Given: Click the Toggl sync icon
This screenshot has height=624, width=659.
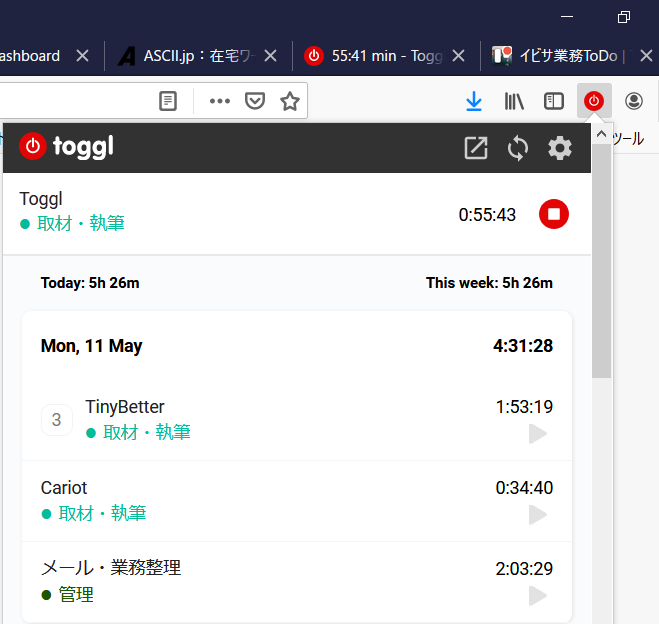Looking at the screenshot, I should (517, 148).
